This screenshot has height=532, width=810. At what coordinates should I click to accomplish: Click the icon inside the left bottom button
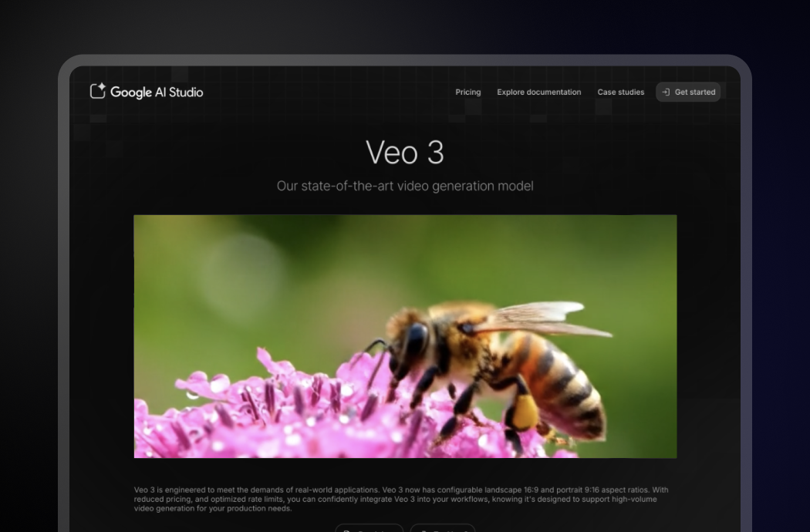click(347, 530)
